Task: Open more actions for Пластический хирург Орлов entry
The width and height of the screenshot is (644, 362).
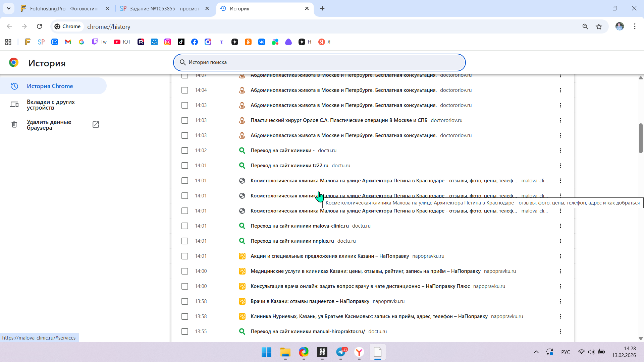Action: [560, 120]
